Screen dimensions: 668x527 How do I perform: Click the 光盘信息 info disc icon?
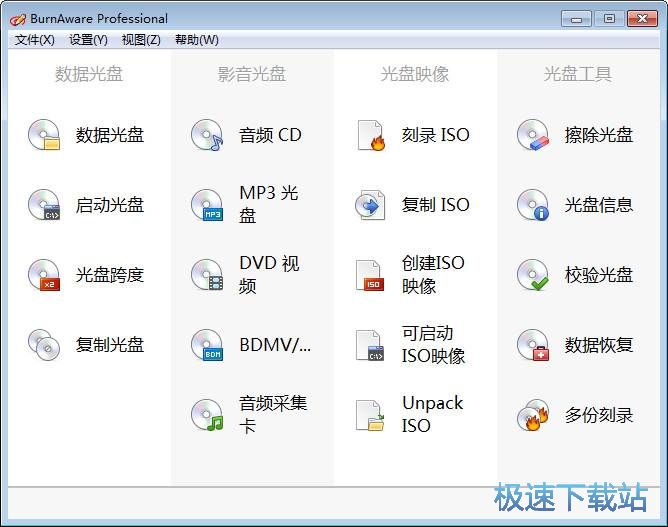[x=533, y=204]
